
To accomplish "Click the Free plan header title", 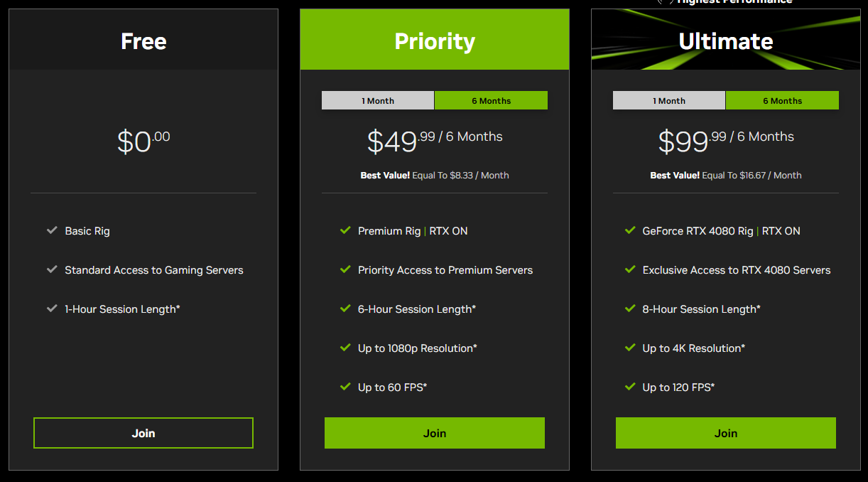I will (x=143, y=41).
